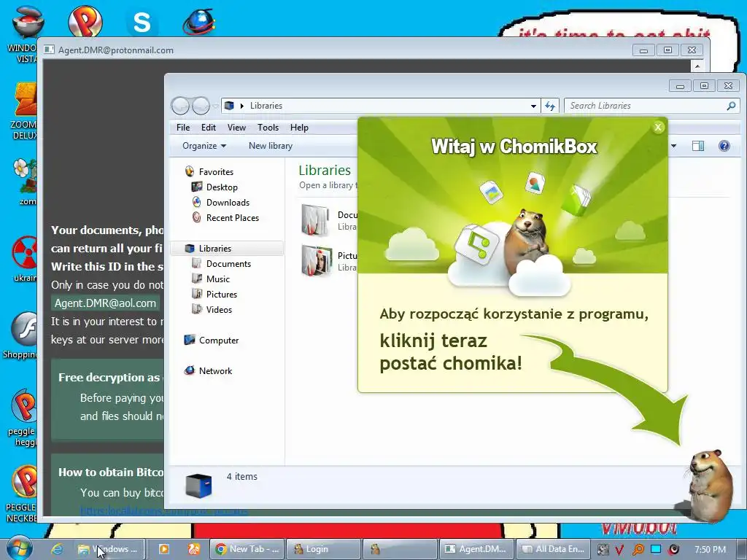Click the hamster character on the desktop
The image size is (747, 560).
coord(710,486)
